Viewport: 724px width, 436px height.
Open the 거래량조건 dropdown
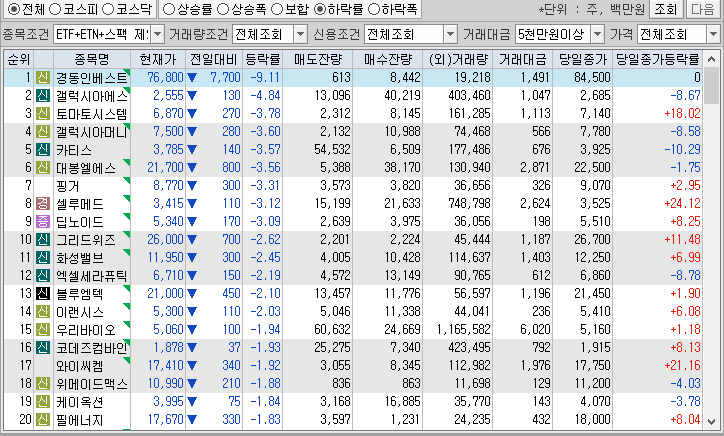coord(300,34)
